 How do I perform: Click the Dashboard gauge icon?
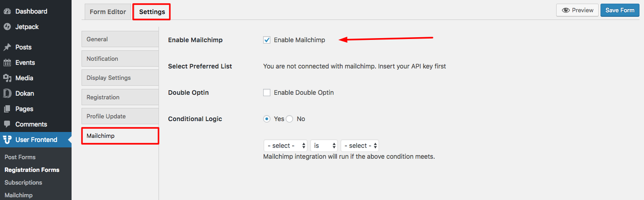[7, 11]
